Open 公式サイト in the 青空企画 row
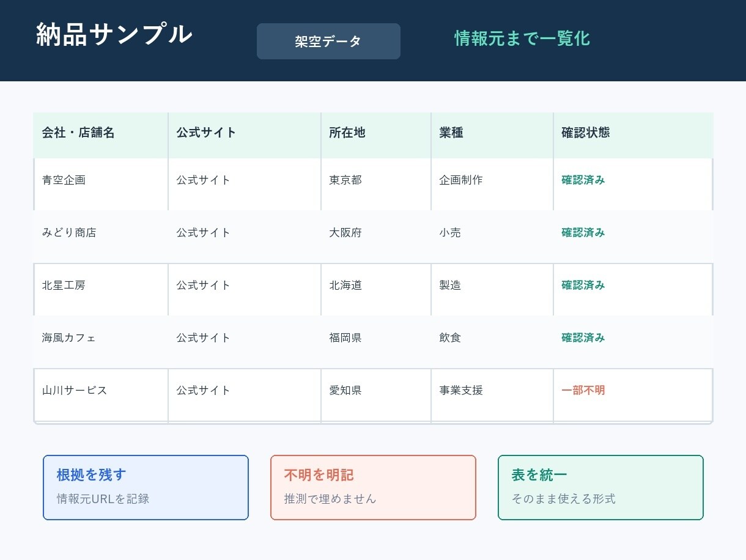Image resolution: width=746 pixels, height=560 pixels. coord(204,180)
